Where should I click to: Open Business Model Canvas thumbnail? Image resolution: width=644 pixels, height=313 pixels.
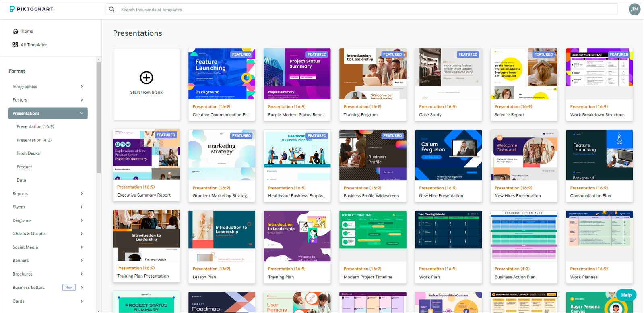pyautogui.click(x=524, y=302)
